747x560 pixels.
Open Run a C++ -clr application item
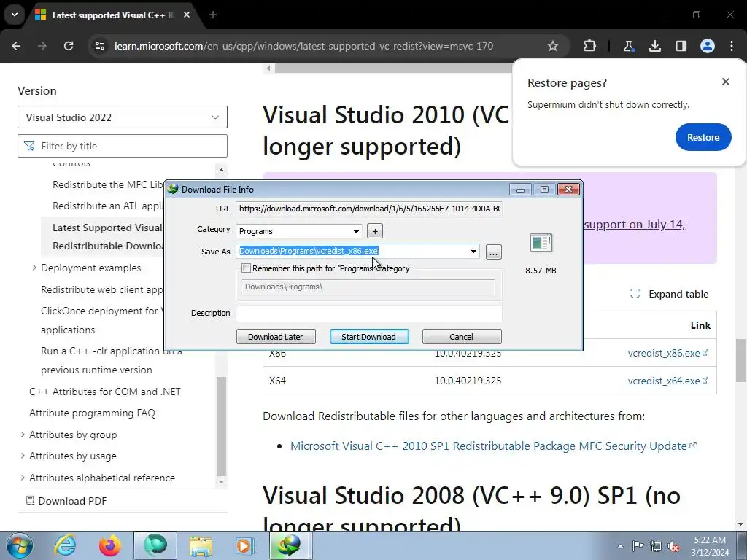112,360
